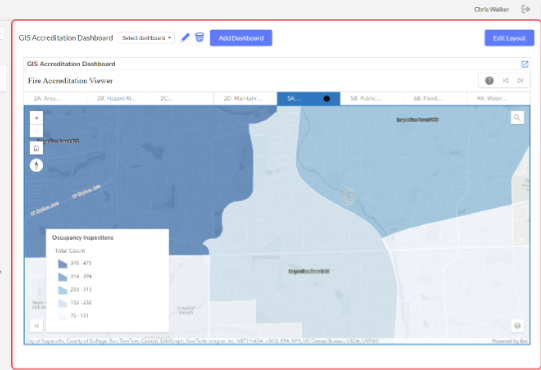541x370 pixels.
Task: Switch to the 2A: Area tab
Action: pyautogui.click(x=55, y=99)
